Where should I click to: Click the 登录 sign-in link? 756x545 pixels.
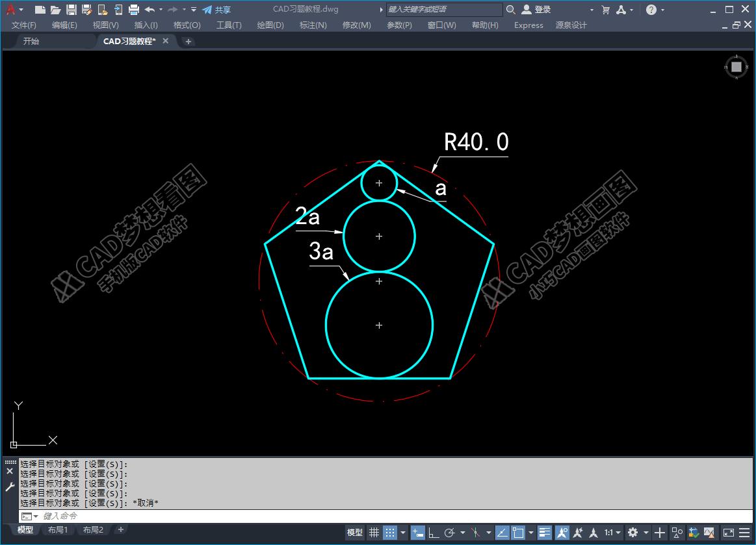pyautogui.click(x=541, y=10)
